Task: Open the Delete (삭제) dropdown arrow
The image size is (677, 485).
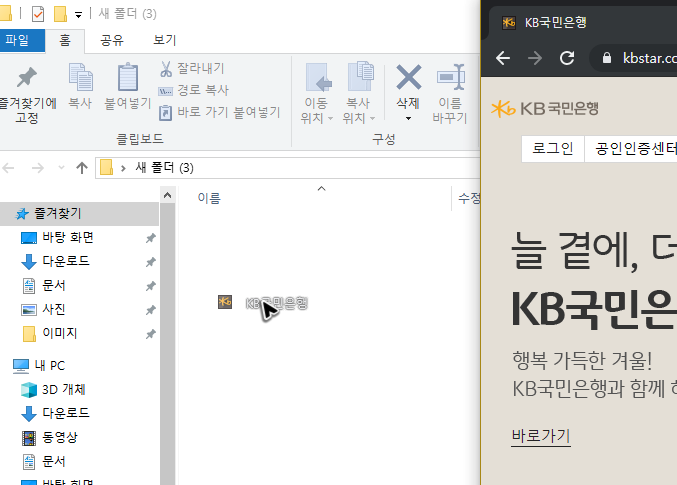Action: pos(408,118)
